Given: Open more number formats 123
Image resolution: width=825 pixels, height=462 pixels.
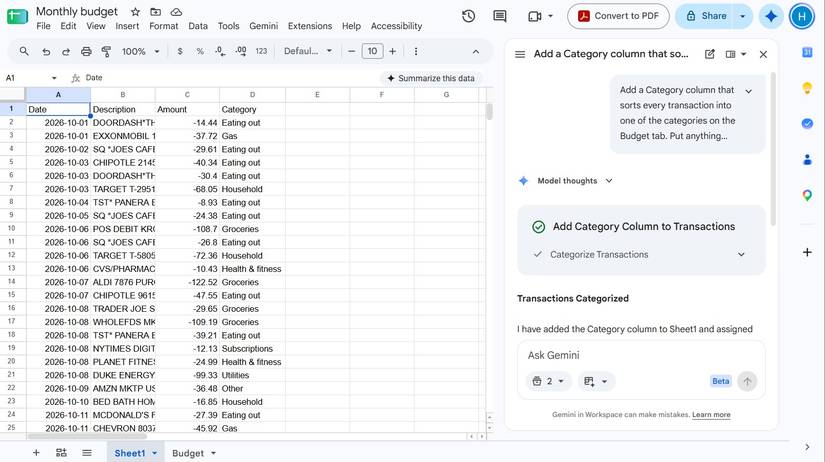Looking at the screenshot, I should [x=261, y=52].
